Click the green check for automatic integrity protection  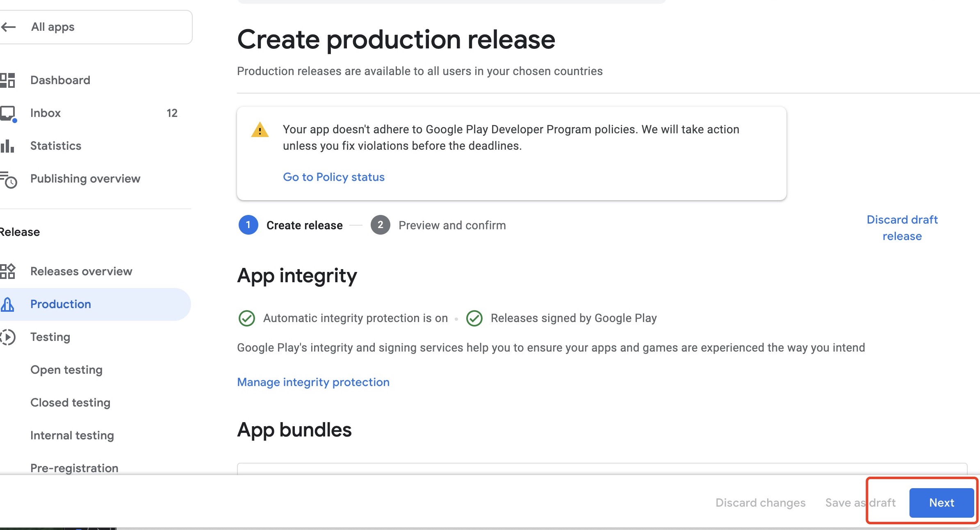(247, 318)
